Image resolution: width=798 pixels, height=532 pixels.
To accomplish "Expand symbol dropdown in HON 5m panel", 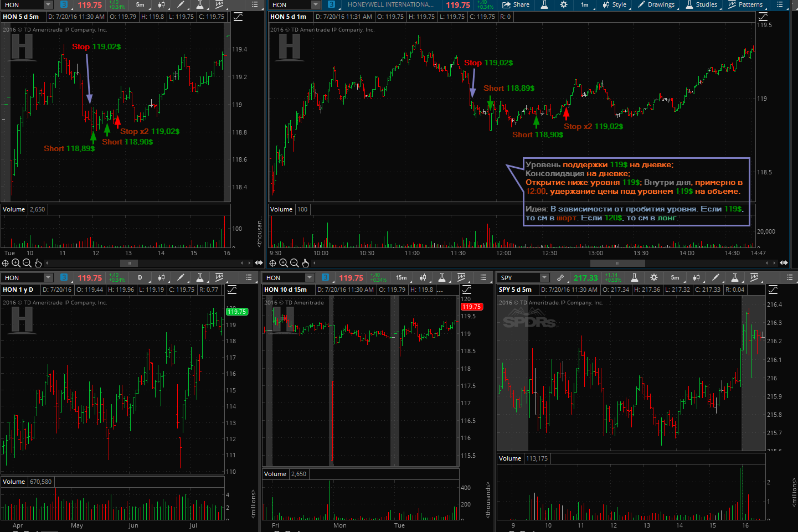I will point(48,4).
